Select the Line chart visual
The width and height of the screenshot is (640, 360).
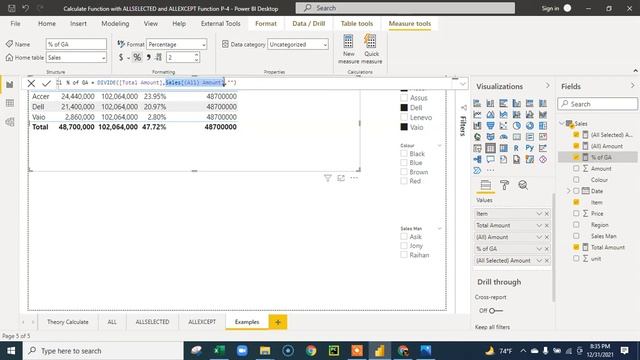tap(477, 115)
